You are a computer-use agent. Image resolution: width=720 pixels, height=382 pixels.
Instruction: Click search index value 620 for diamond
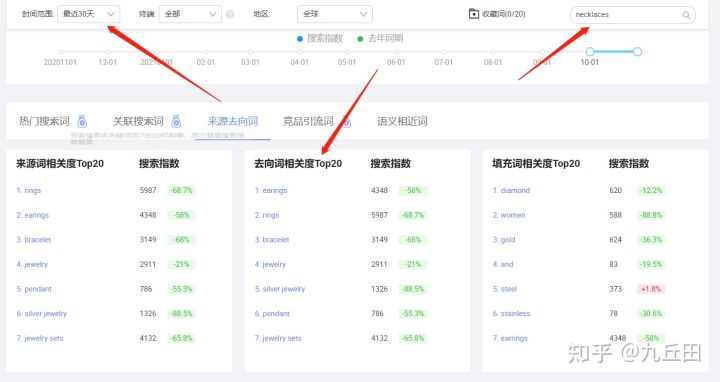(x=616, y=190)
